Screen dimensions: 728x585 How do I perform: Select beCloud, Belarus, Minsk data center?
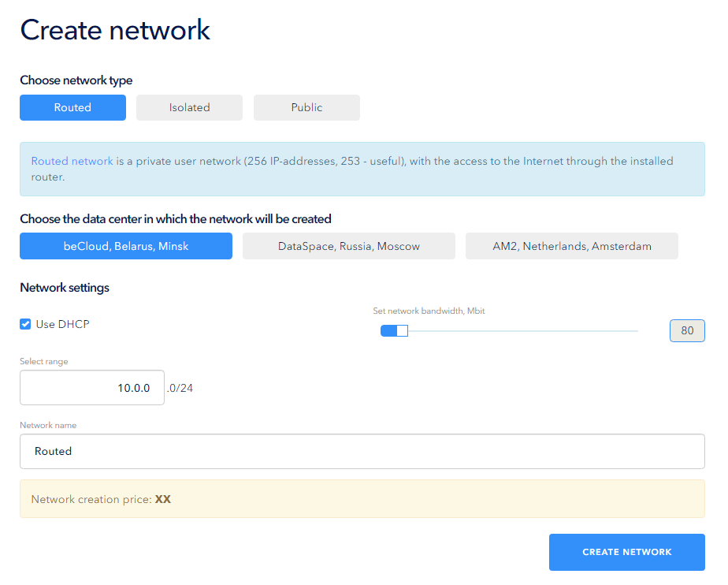click(126, 246)
